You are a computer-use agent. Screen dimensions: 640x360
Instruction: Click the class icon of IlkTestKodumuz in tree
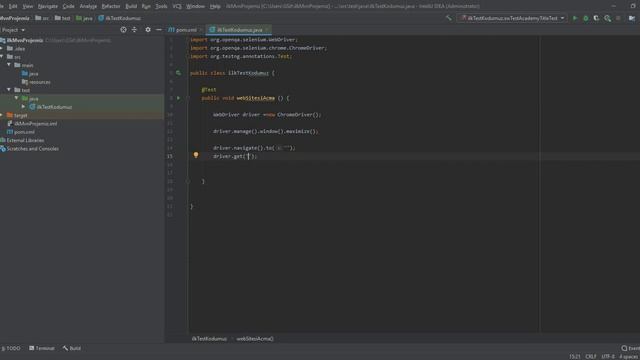32,107
